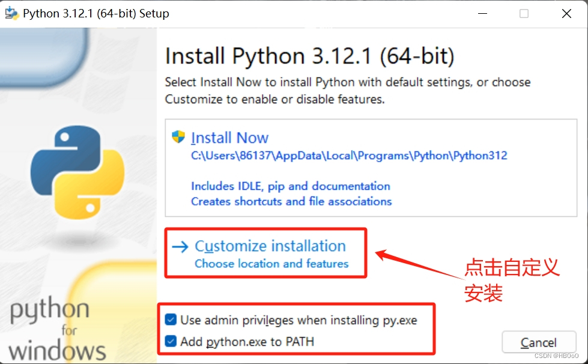Close the Python Setup window

point(566,13)
